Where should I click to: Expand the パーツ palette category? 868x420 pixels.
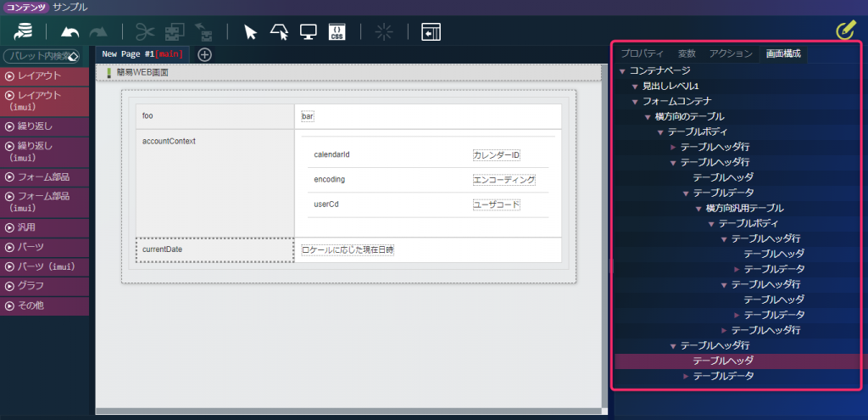point(44,247)
